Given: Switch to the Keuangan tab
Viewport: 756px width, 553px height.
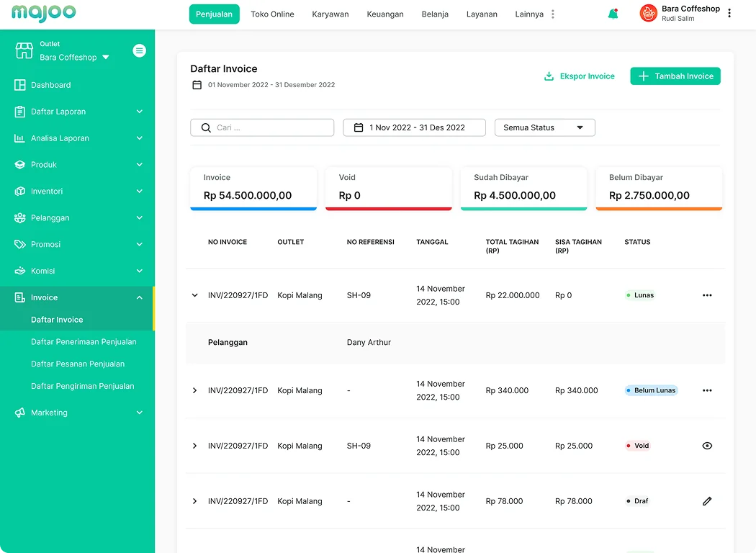Looking at the screenshot, I should tap(384, 14).
